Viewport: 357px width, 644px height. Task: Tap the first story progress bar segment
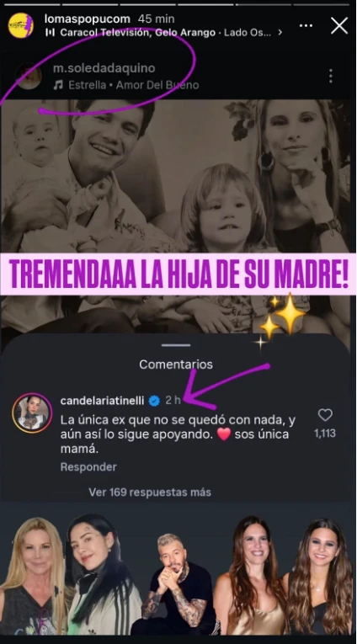pos(32,4)
